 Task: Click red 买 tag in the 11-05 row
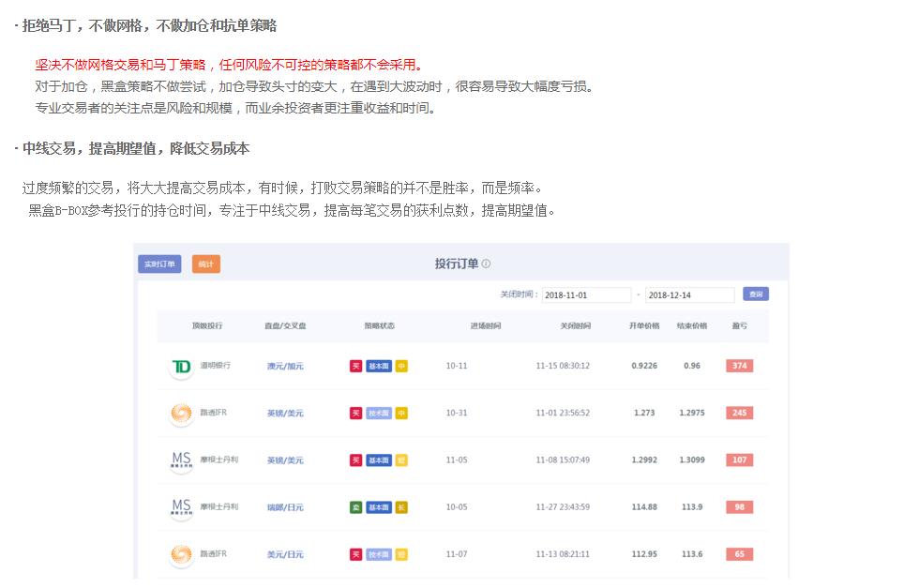click(355, 460)
